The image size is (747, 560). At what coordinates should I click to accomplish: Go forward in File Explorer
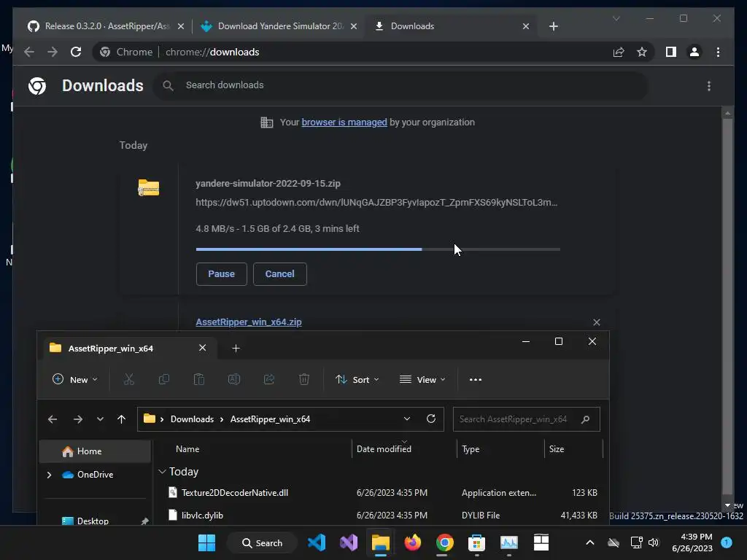click(x=77, y=419)
